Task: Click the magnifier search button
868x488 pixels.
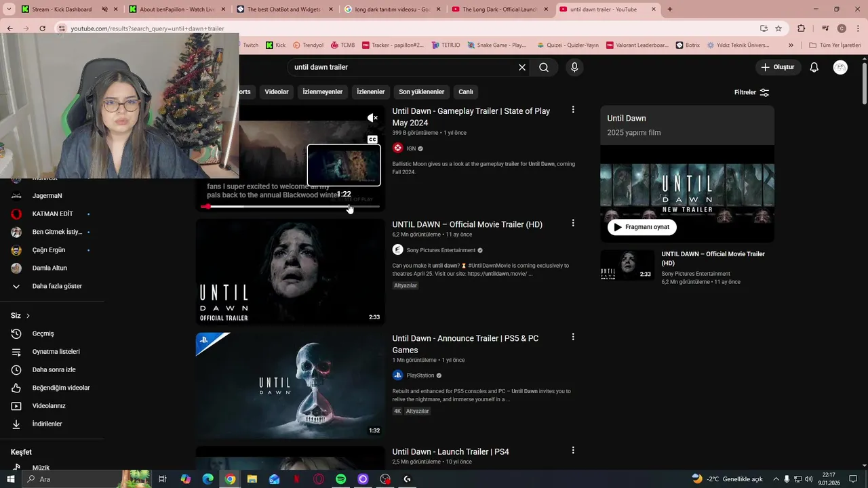Action: click(x=544, y=67)
